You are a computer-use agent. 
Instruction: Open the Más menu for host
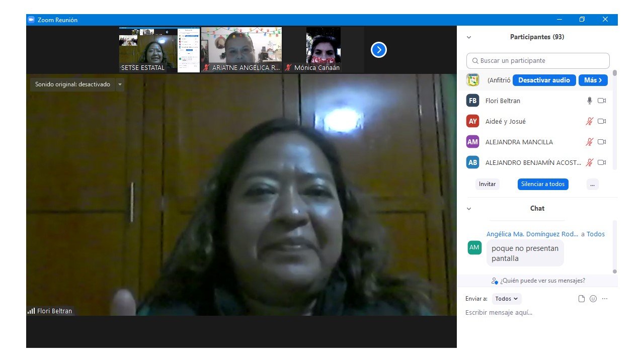[593, 80]
